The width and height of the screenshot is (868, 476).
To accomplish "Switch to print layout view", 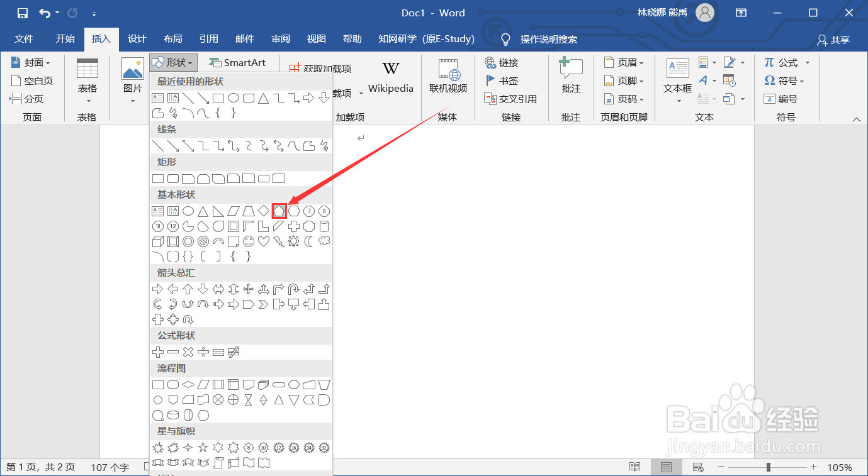I will tap(666, 467).
